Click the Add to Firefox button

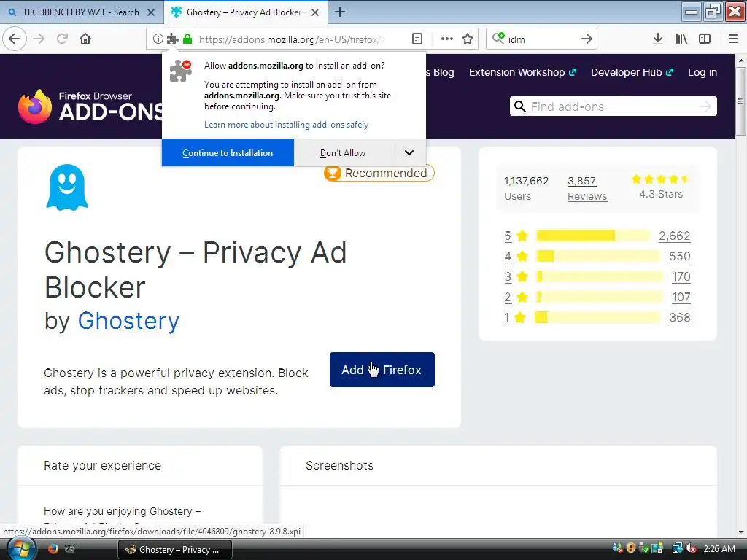tap(382, 370)
